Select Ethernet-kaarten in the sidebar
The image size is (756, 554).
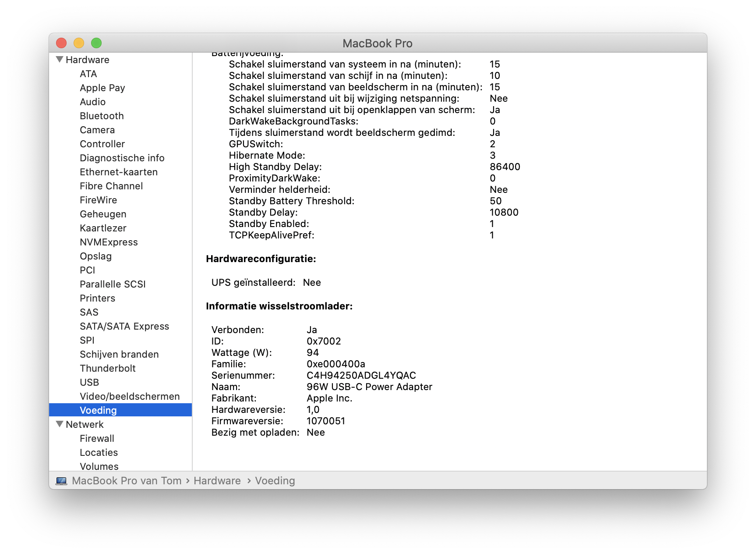click(119, 172)
